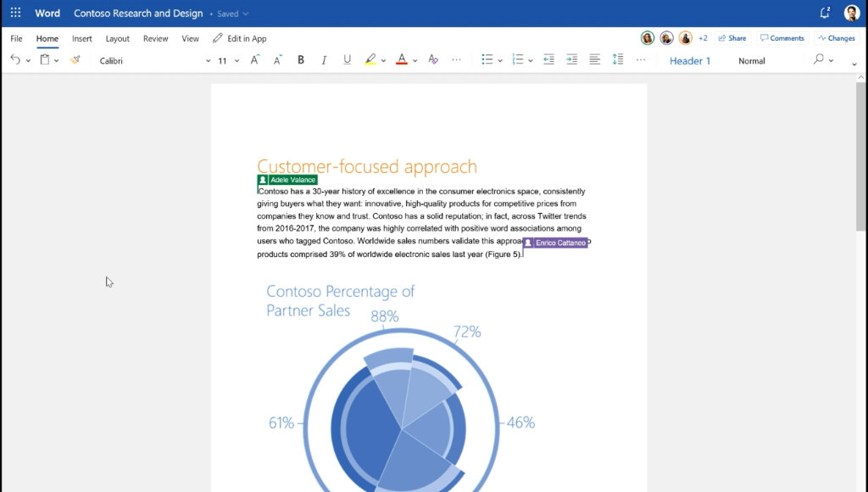868x492 pixels.
Task: Apply the Header 1 style
Action: 690,60
